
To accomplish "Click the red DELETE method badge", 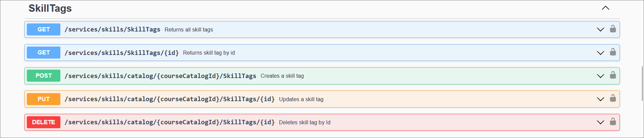I will (x=44, y=122).
